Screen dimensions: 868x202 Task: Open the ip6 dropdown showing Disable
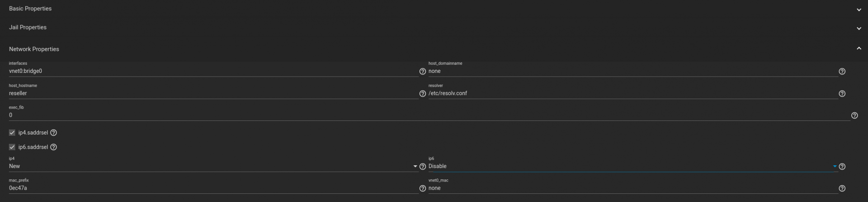pyautogui.click(x=633, y=166)
